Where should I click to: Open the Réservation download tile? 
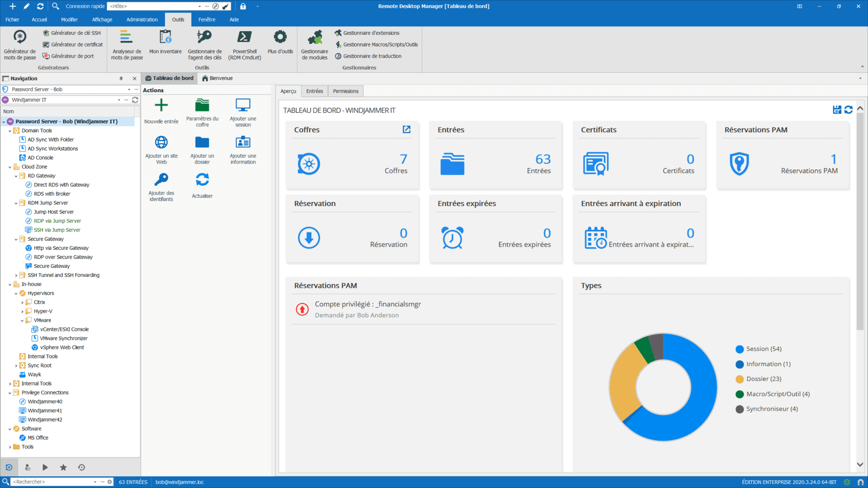[352, 229]
